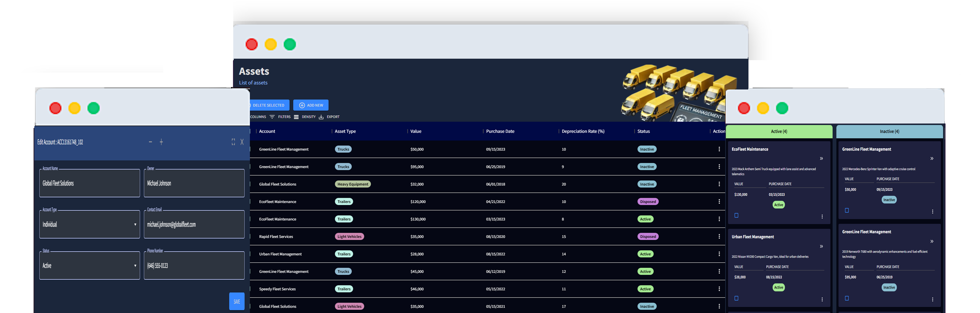The height and width of the screenshot is (313, 980).
Task: Click the List of assets link
Action: coord(253,83)
